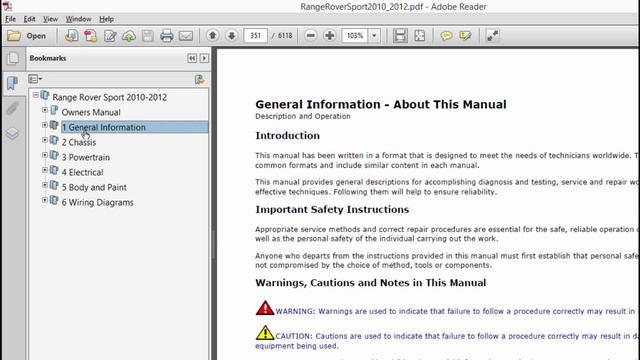
Task: Click the heading General Information - About This Manual
Action: click(381, 104)
